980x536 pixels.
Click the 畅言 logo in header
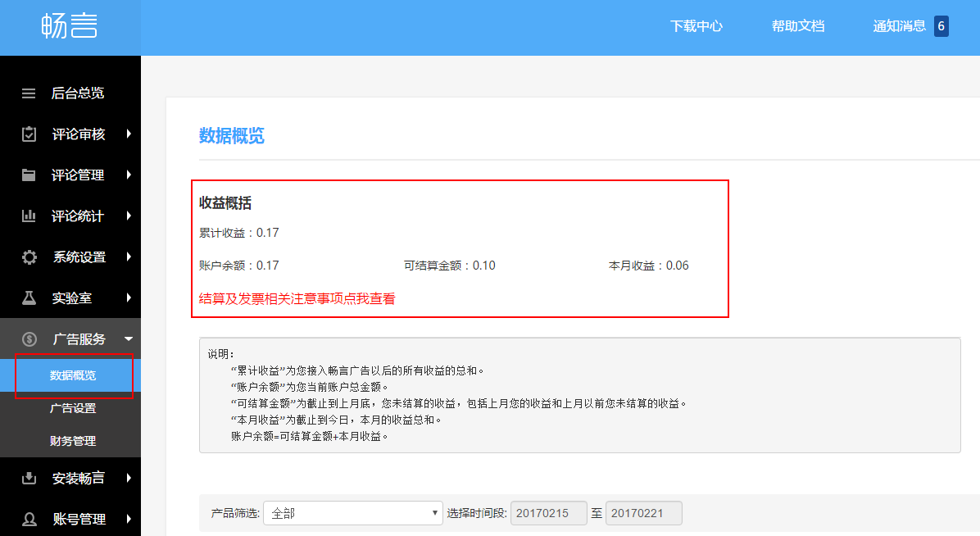tap(70, 27)
